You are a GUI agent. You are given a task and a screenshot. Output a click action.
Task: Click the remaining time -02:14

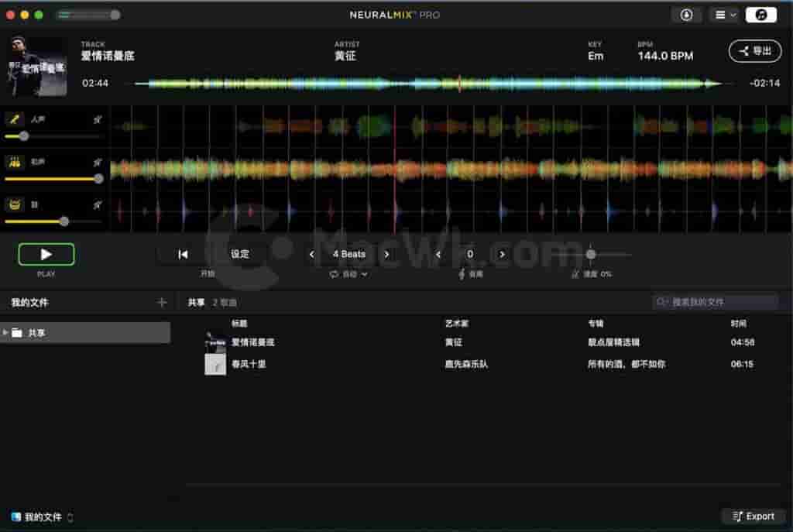click(764, 83)
